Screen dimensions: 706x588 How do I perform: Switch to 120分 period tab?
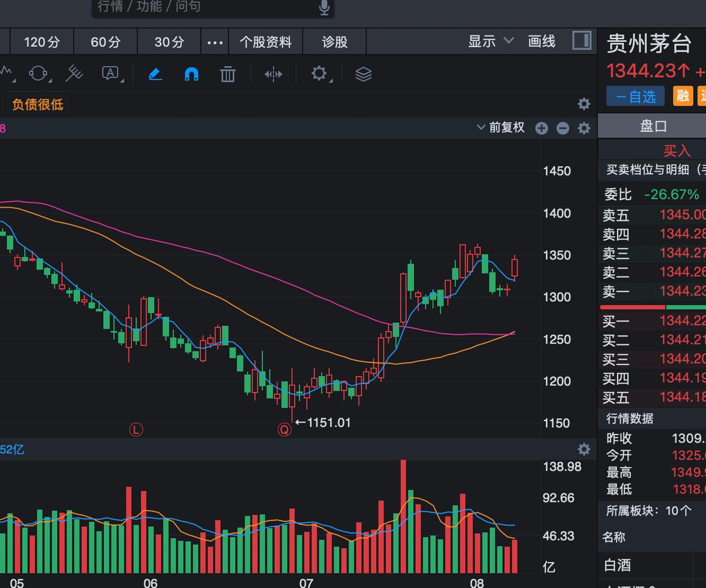point(42,42)
